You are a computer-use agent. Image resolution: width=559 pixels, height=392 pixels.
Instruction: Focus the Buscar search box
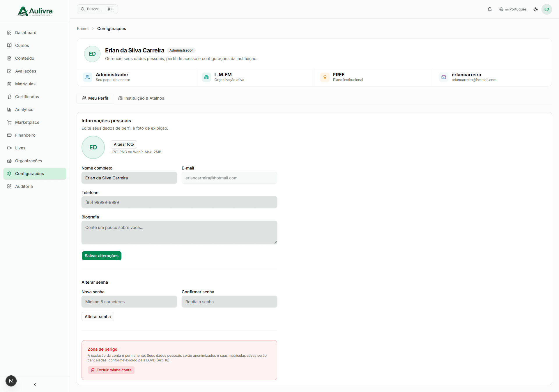[97, 9]
